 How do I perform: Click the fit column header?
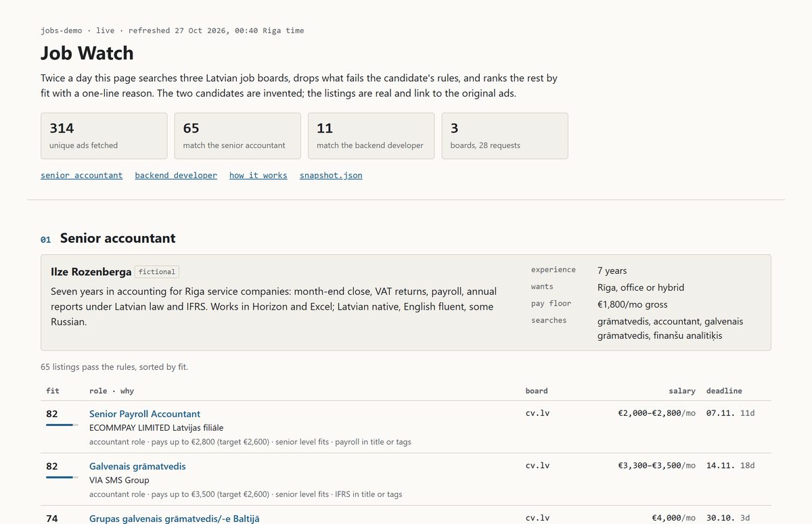(x=53, y=391)
